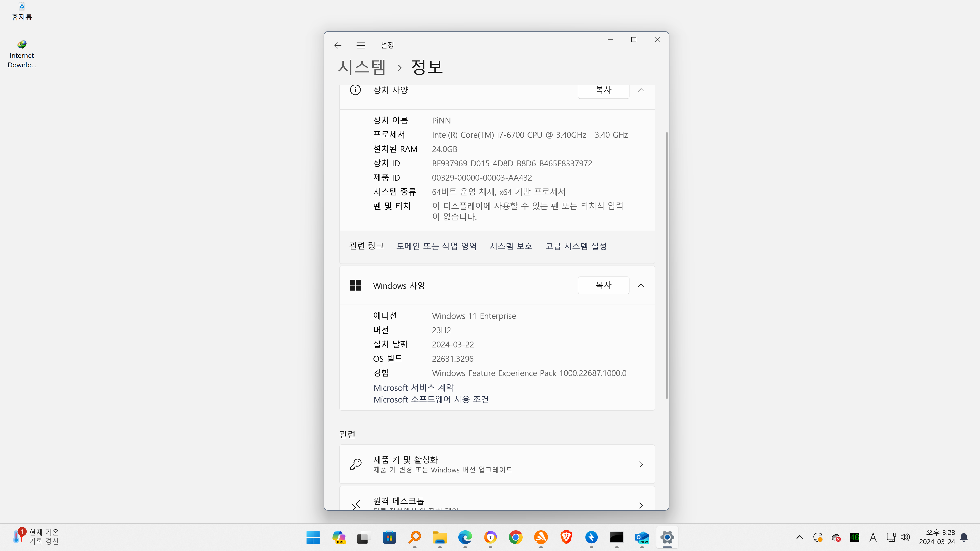This screenshot has width=980, height=551.
Task: Click the Settings gear on the taskbar
Action: [667, 537]
